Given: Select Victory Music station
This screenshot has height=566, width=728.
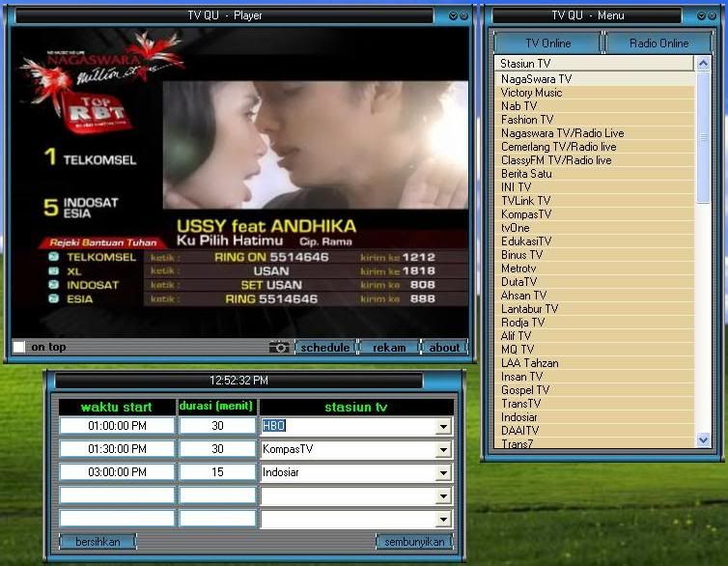Looking at the screenshot, I should [x=595, y=93].
